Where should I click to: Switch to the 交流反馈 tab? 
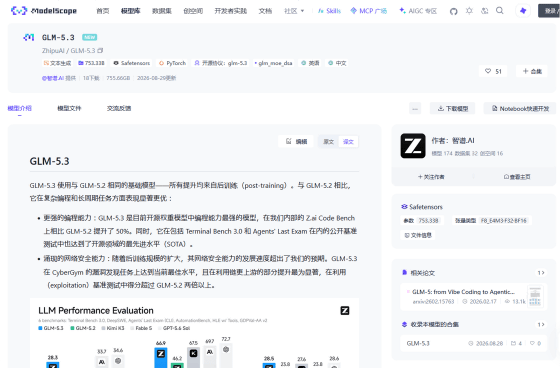[x=119, y=108]
